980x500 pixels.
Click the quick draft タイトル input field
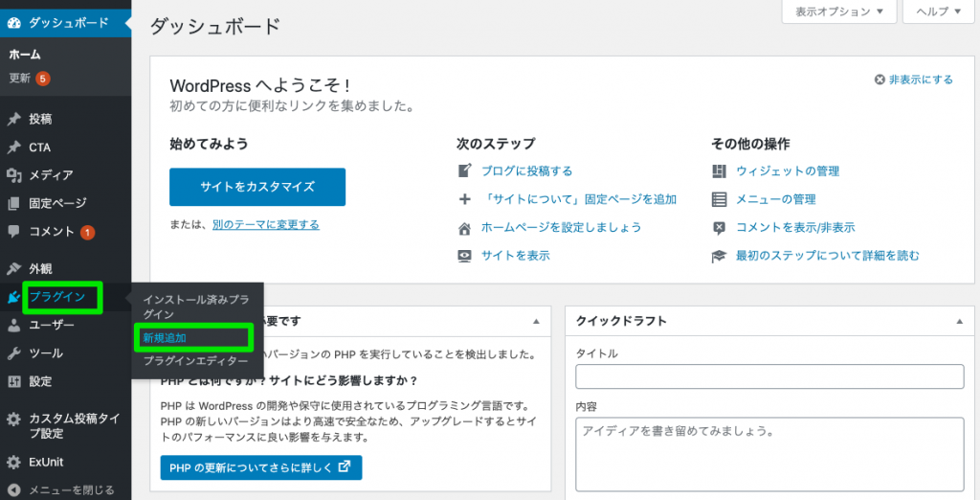pos(769,376)
